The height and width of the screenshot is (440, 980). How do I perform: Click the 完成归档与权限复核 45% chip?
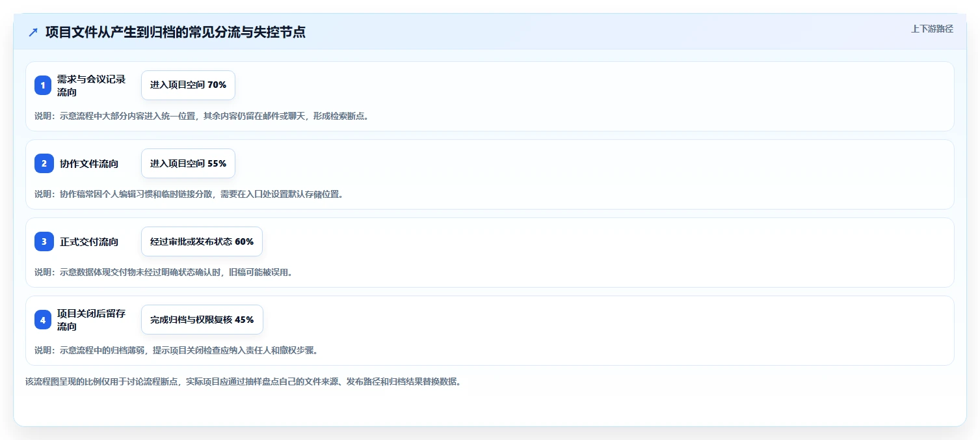pyautogui.click(x=202, y=320)
